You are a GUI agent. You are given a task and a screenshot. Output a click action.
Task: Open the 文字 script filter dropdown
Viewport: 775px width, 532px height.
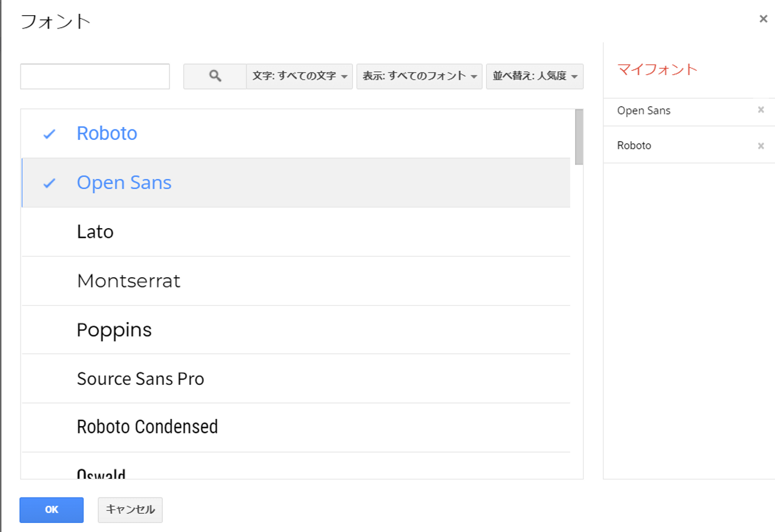point(300,76)
